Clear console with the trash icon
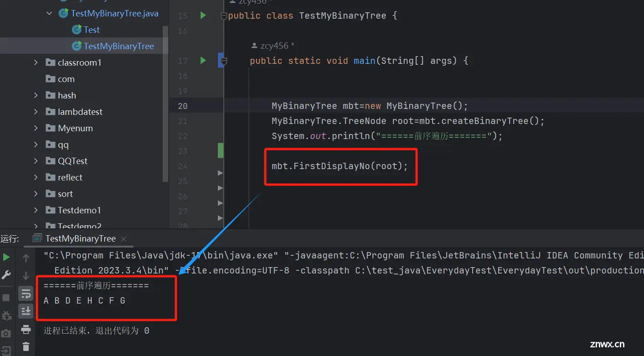This screenshot has height=356, width=644. (26, 346)
